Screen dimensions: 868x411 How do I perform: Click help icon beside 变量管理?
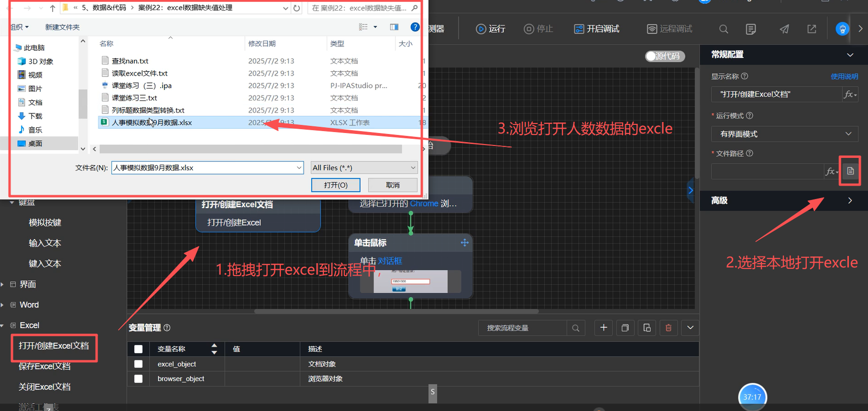pos(167,328)
